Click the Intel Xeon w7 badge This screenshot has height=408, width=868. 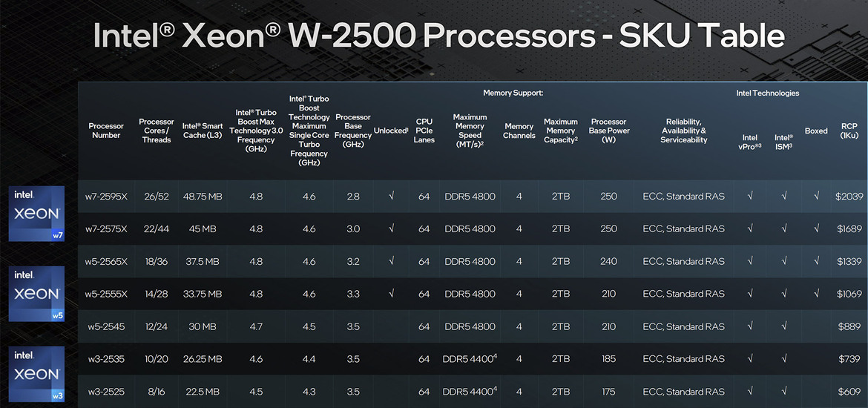(36, 214)
